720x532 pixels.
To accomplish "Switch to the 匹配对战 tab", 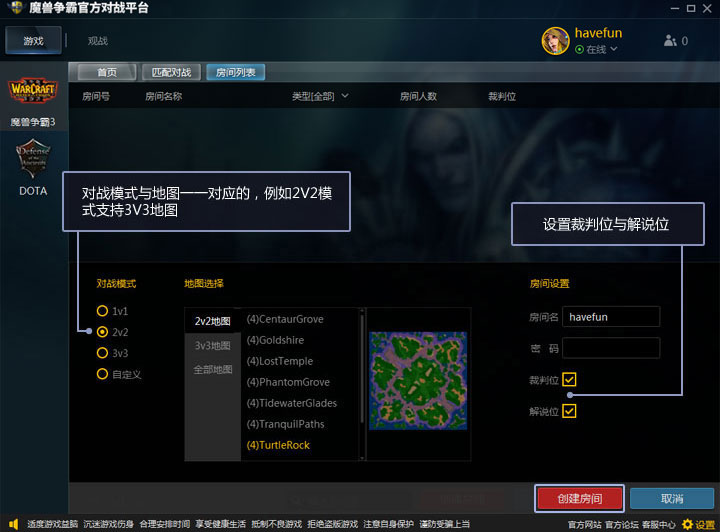I will 171,72.
